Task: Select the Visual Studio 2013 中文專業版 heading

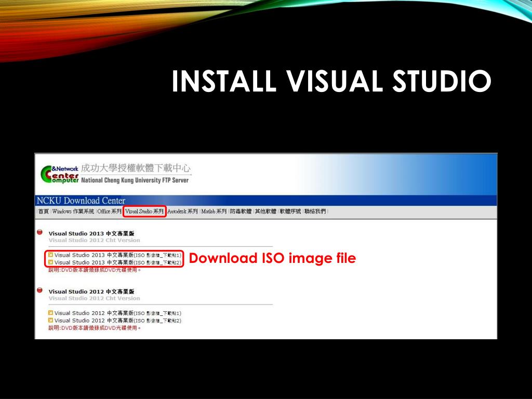Action: [x=91, y=233]
